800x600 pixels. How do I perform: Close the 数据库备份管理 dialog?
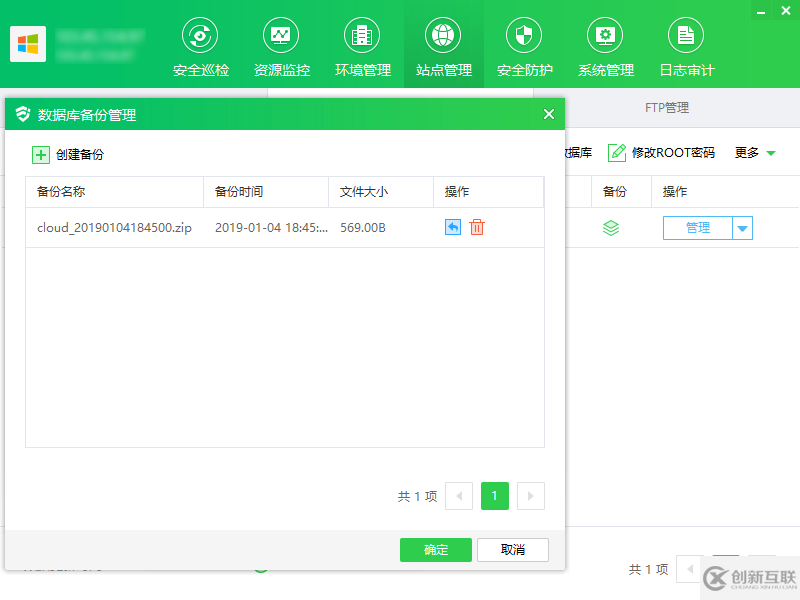pyautogui.click(x=549, y=114)
